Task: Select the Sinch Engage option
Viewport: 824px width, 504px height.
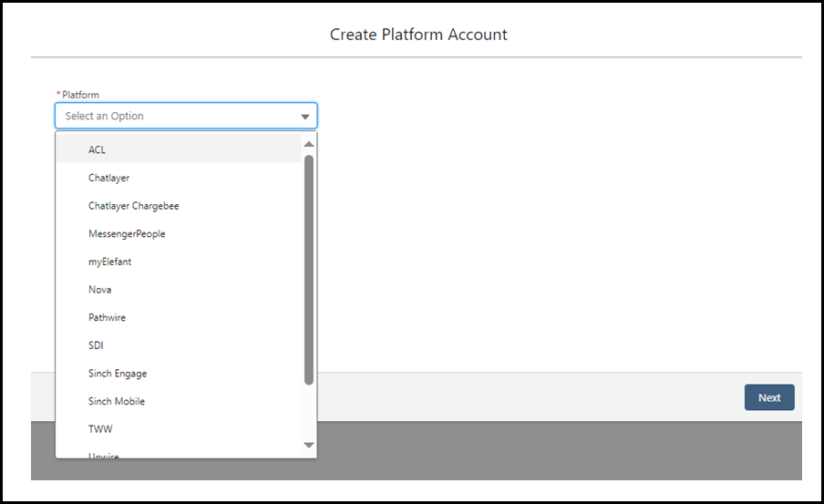Action: pyautogui.click(x=180, y=373)
